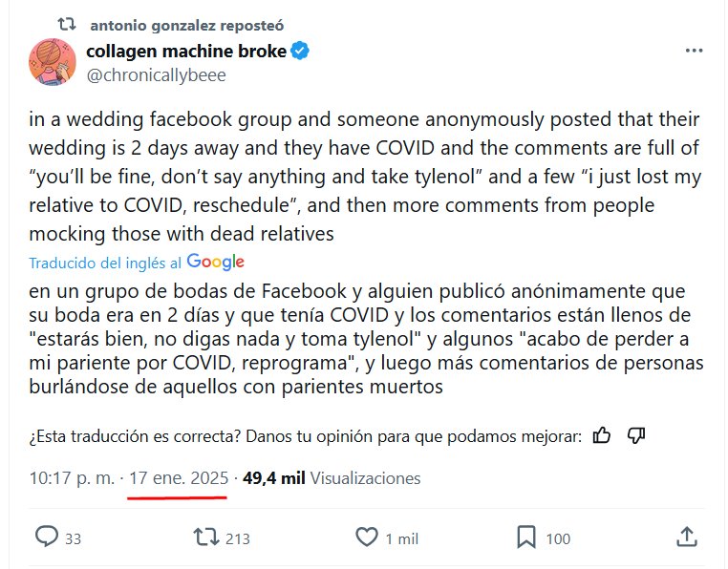Click antonio gonzalez reposteó label
The image size is (728, 569).
(185, 25)
